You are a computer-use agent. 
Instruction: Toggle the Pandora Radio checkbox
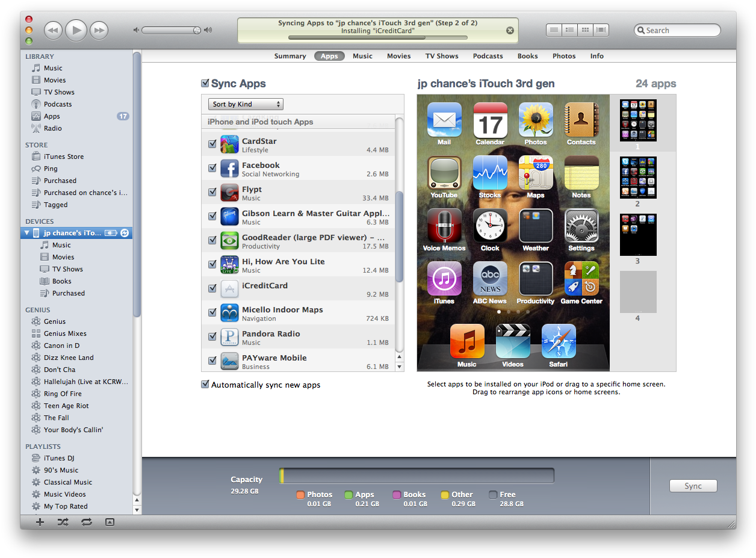212,336
